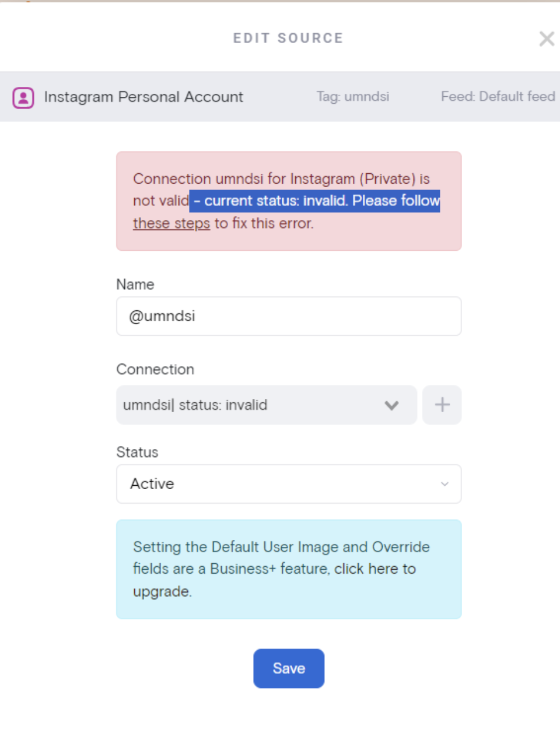Click the "Connection" field label
Viewport: 560px width, 730px height.
point(155,370)
